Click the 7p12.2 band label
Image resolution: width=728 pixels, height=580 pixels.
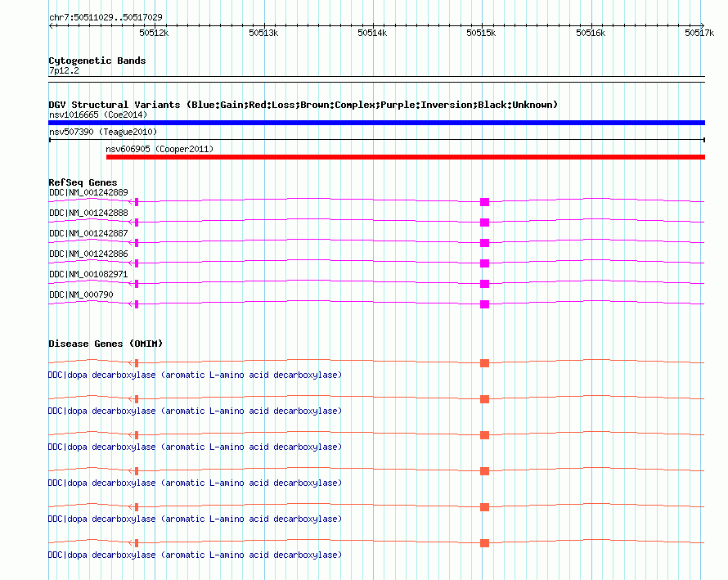pyautogui.click(x=64, y=70)
